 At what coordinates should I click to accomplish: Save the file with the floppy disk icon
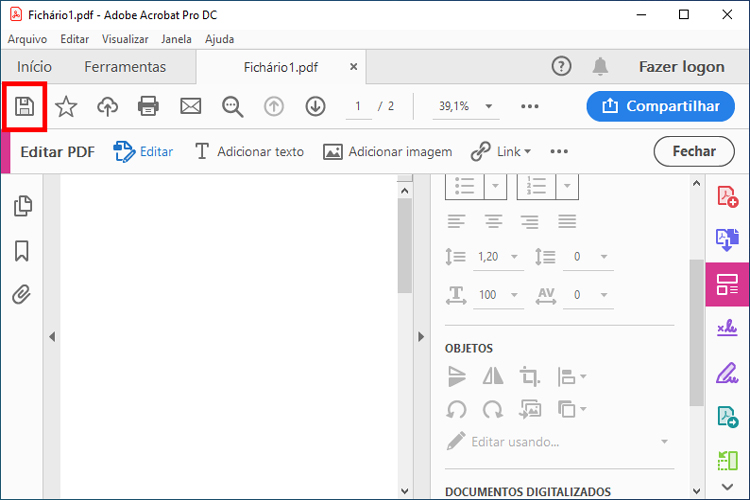[24, 106]
